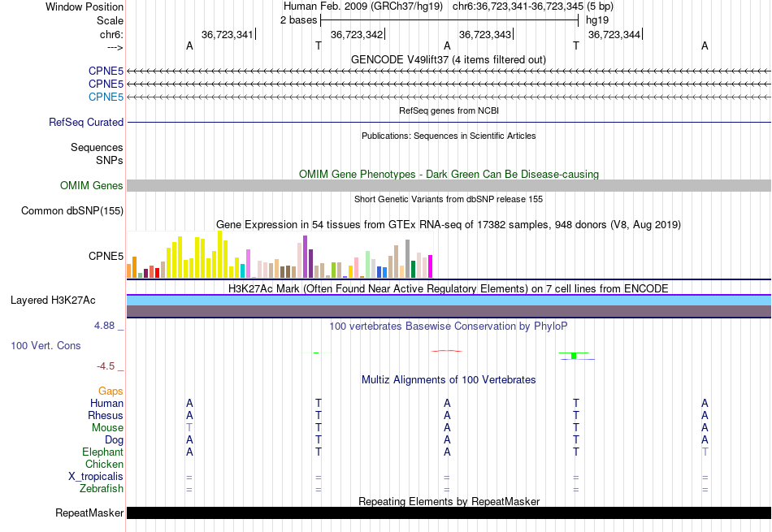Open the GTEx Gene Expression in 54 tissues title
772x532 pixels.
tap(448, 224)
